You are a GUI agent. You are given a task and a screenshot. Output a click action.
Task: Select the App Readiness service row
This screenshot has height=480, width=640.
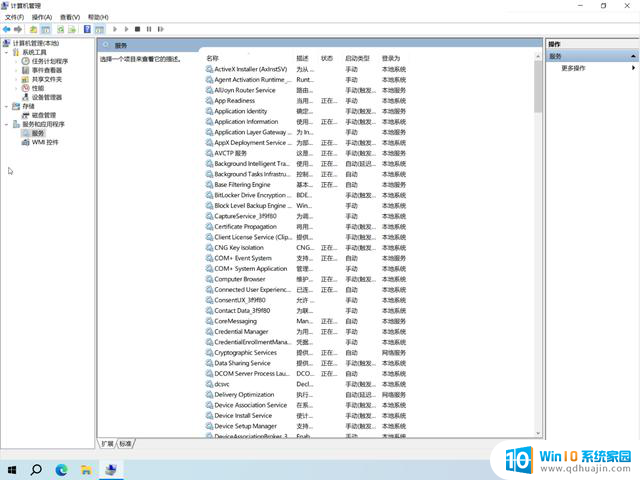[x=306, y=101]
